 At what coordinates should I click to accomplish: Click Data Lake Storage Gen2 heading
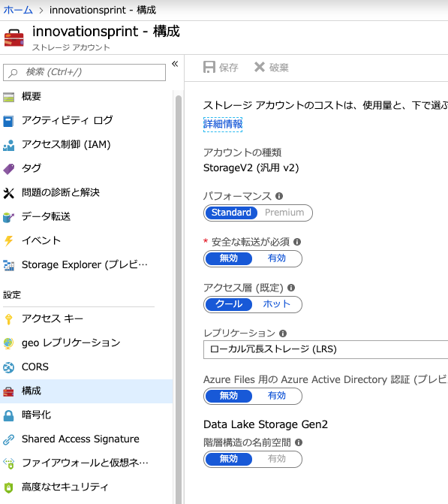click(266, 424)
